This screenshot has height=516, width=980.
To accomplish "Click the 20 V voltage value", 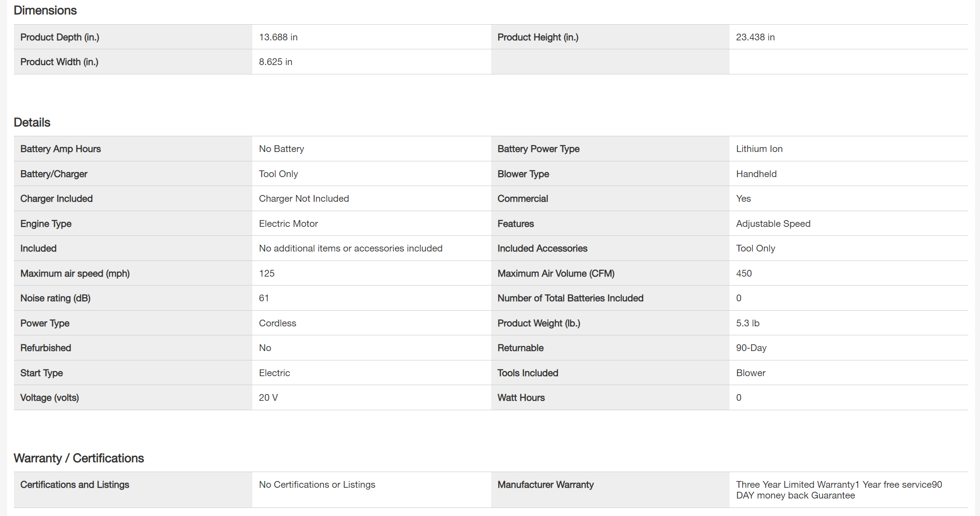I will 268,398.
